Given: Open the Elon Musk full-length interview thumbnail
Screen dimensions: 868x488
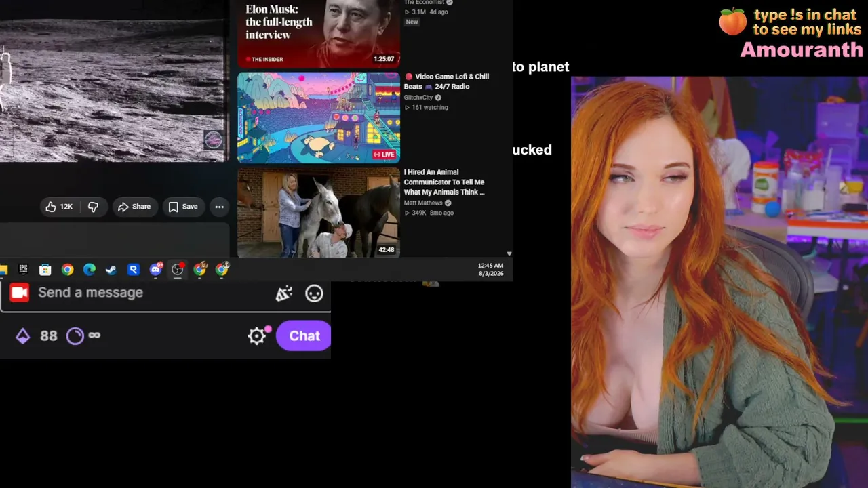Looking at the screenshot, I should (319, 33).
